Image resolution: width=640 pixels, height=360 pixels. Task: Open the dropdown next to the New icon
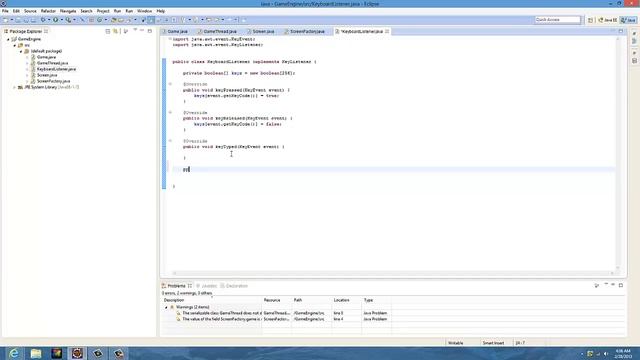click(x=11, y=20)
